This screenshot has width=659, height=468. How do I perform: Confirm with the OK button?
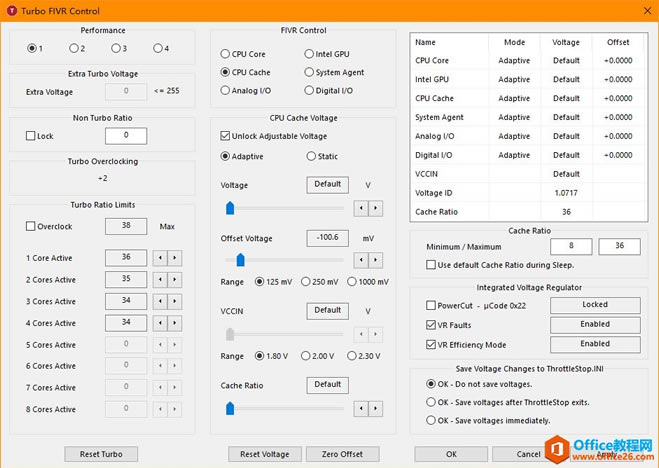[x=451, y=454]
